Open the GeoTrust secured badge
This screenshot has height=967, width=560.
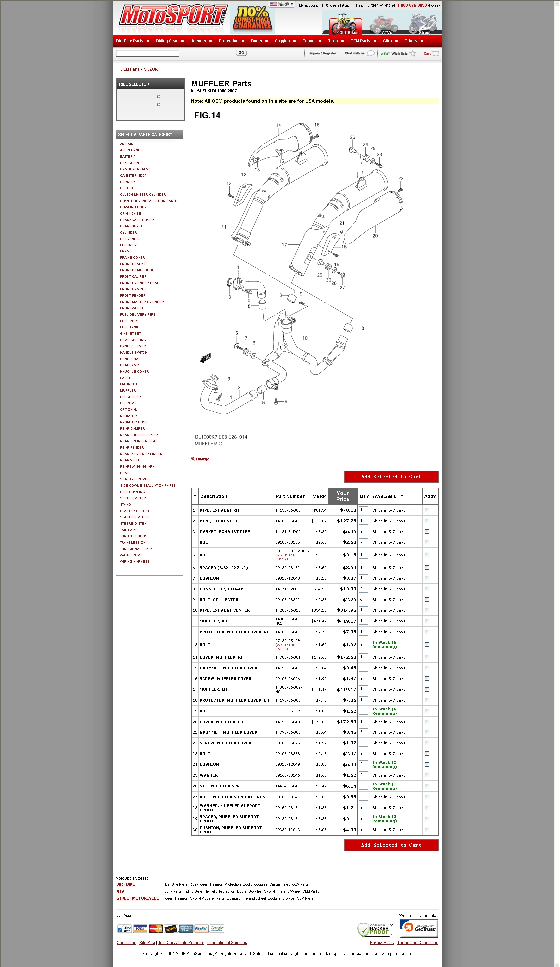[x=419, y=928]
